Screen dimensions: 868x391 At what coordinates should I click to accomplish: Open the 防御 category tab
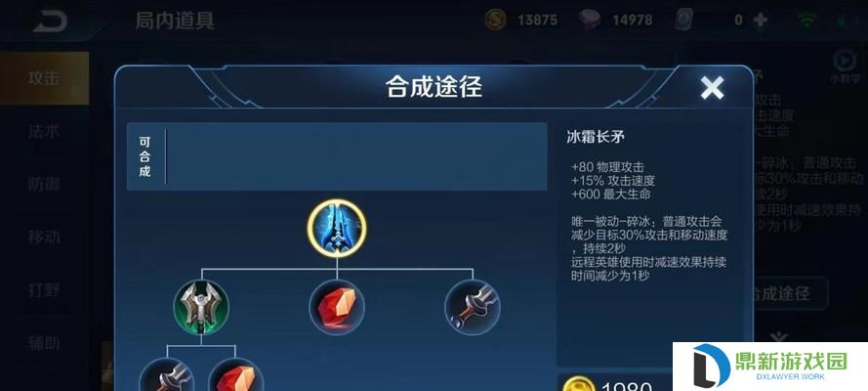44,185
